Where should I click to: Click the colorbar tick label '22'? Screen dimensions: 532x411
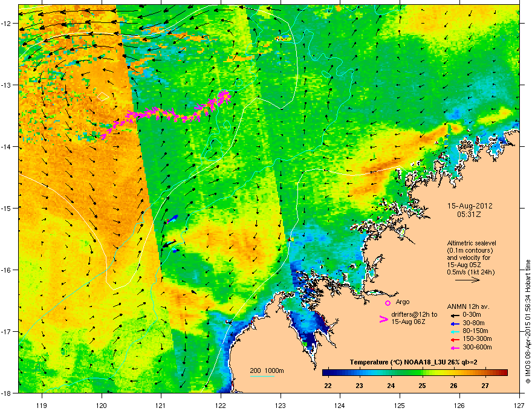click(328, 386)
